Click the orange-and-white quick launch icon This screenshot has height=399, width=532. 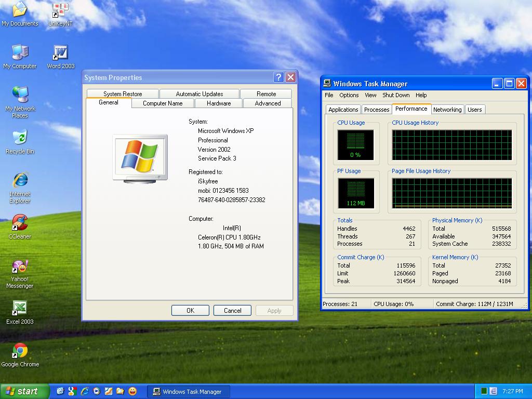pos(109,391)
